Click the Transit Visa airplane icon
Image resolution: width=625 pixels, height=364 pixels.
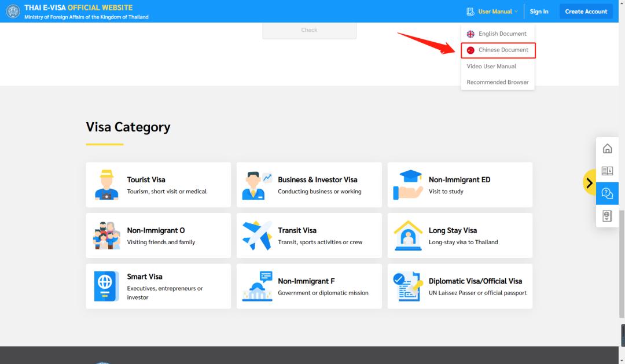(257, 236)
